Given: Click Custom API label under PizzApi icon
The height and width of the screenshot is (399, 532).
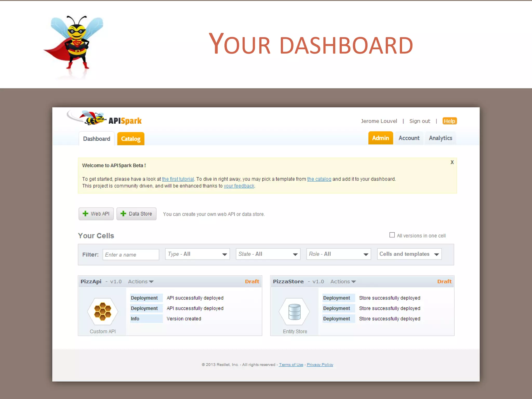Looking at the screenshot, I should coord(103,331).
